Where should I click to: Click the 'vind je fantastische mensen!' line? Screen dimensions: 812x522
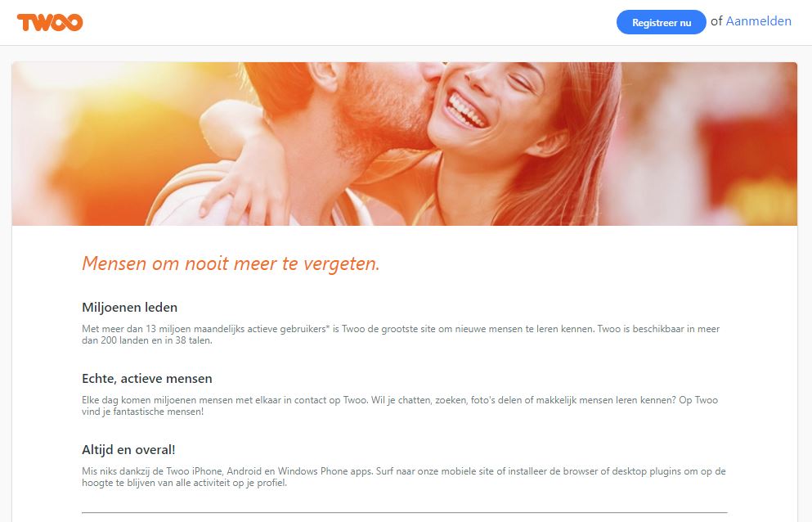click(142, 412)
